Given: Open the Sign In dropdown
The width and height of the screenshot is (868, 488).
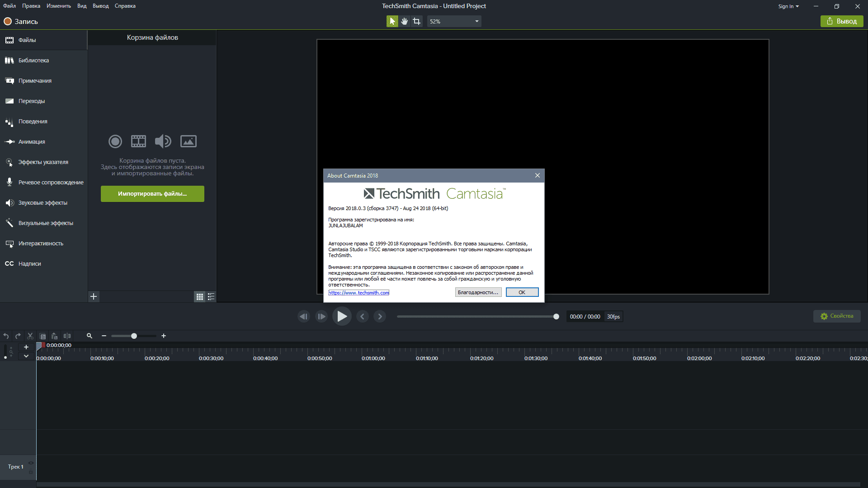Looking at the screenshot, I should point(788,6).
